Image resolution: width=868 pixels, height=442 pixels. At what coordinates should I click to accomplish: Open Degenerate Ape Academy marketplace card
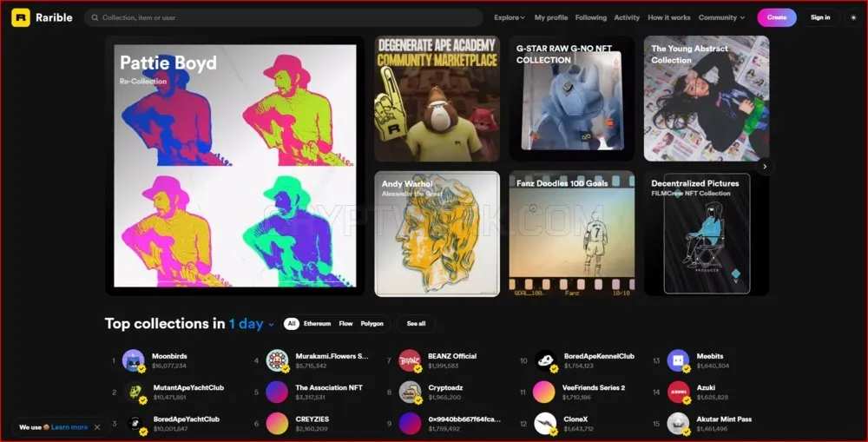click(437, 99)
